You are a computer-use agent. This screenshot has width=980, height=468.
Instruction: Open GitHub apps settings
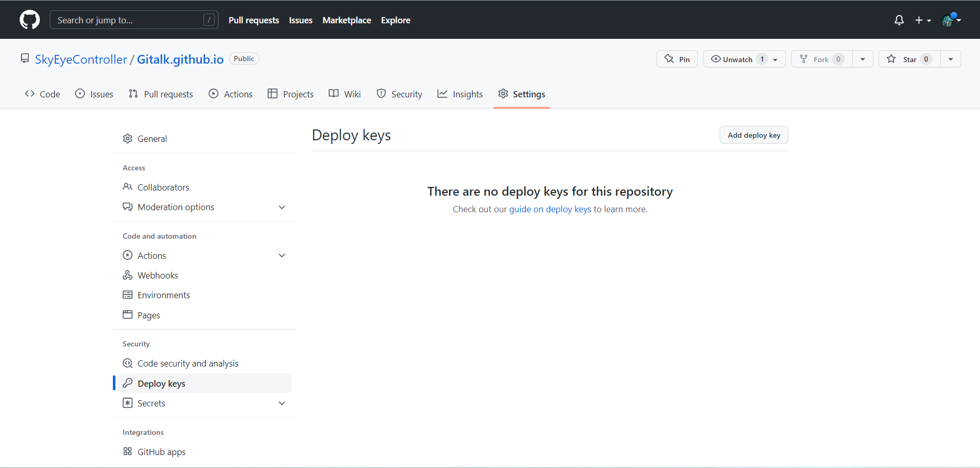(x=204, y=451)
